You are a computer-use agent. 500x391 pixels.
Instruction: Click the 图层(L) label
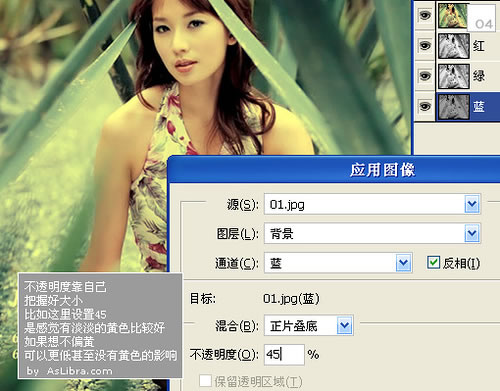238,234
